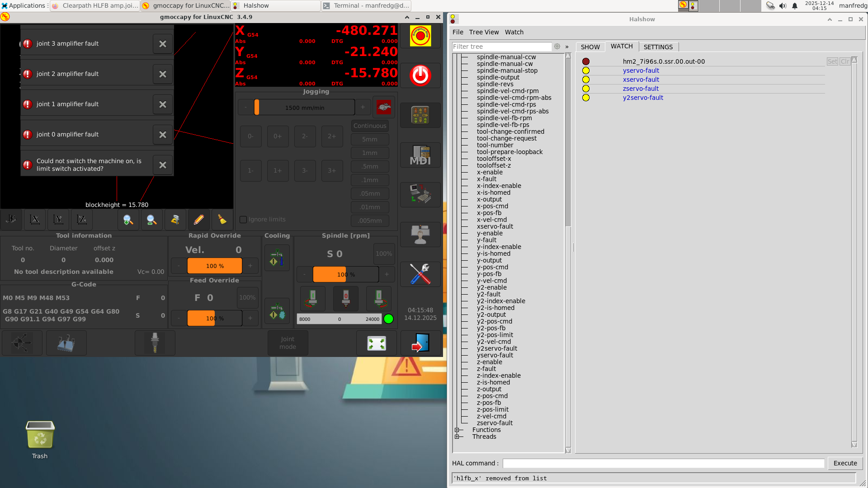Click the emergency stop button
868x488 pixels.
[420, 36]
